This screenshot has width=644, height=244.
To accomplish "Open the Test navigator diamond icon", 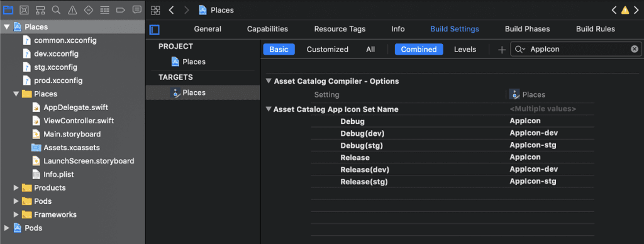I will coord(88,10).
